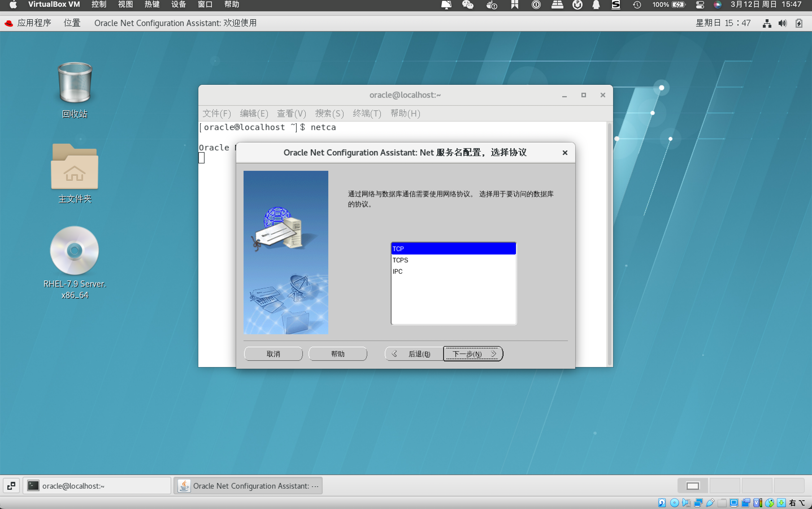Open macOS Control Center icon
Viewport: 812px width, 509px height.
(700, 5)
